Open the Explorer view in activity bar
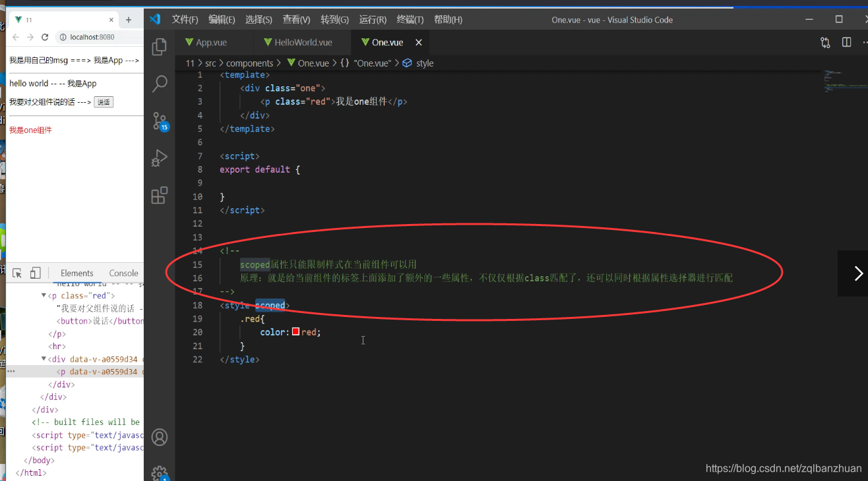Viewport: 868px width, 481px height. point(160,47)
